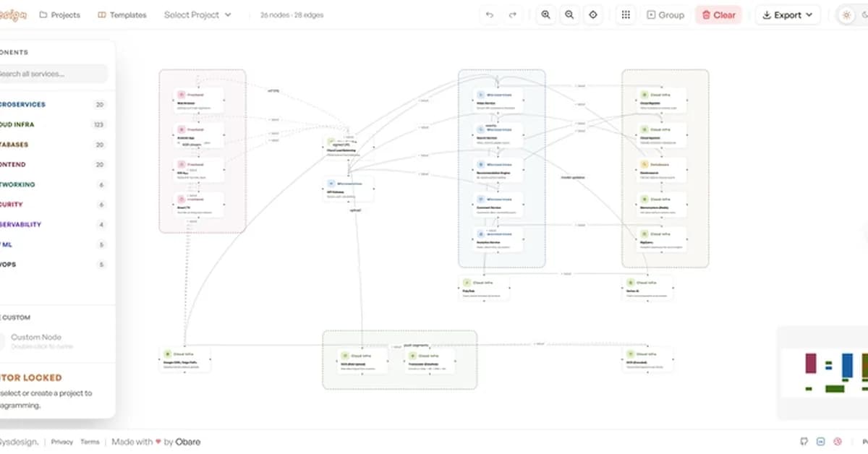The width and height of the screenshot is (868, 454).
Task: Switch to the Templates section
Action: pos(122,14)
